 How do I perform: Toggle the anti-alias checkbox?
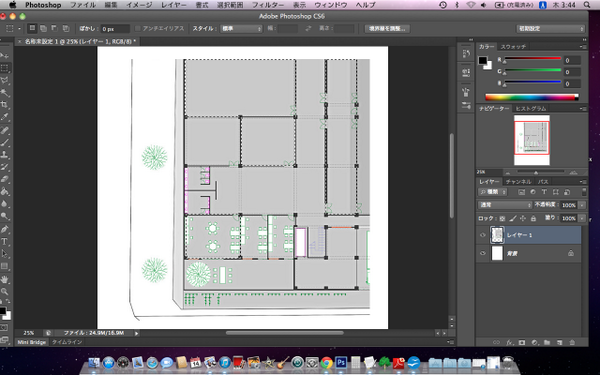pyautogui.click(x=138, y=29)
